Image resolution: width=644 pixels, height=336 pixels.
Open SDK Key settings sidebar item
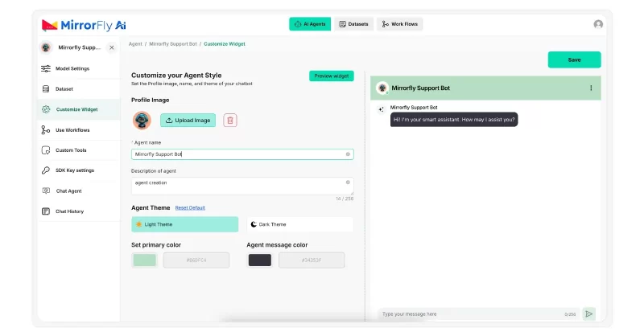click(x=79, y=170)
